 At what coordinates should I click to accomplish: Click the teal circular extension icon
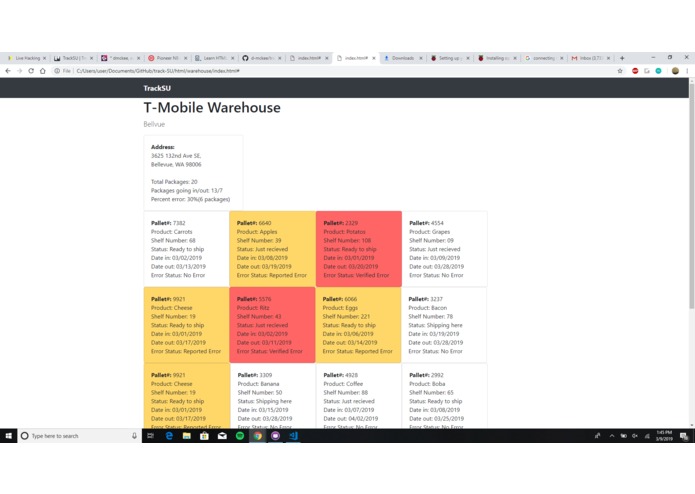pos(659,71)
